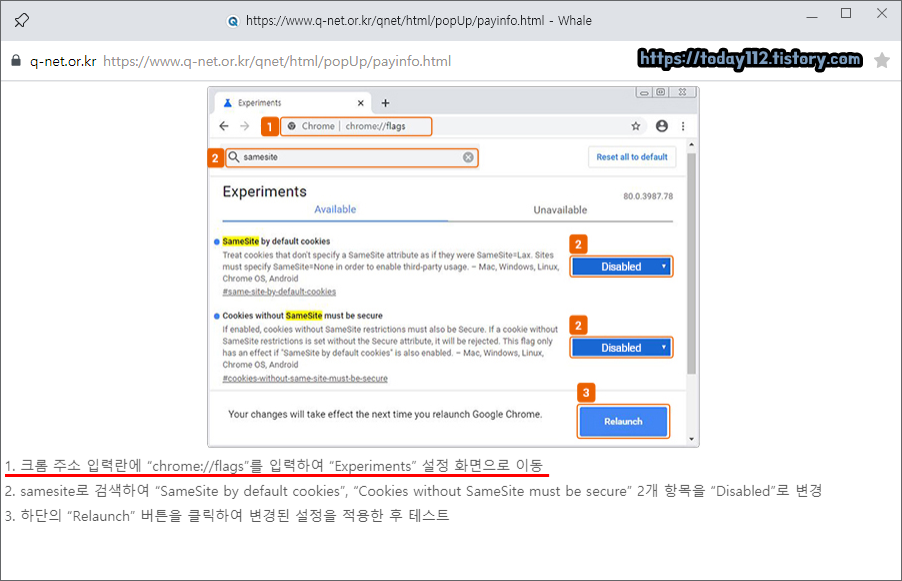This screenshot has height=581, width=902.
Task: Go back using the Chrome back arrow
Action: 224,126
